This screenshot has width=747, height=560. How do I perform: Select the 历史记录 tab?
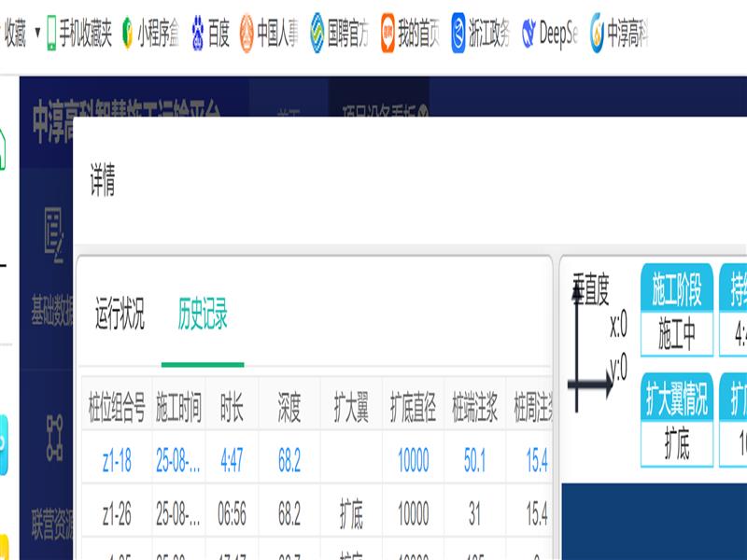(203, 316)
